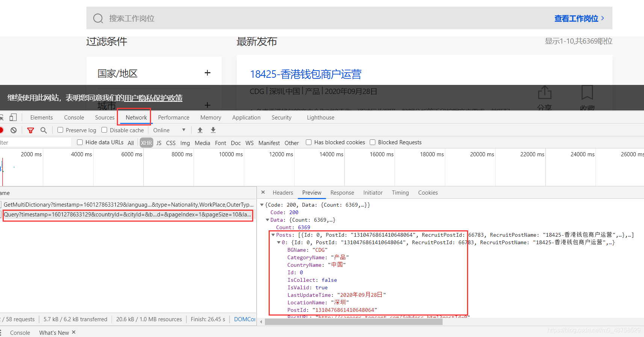Screen dimensions: 644x337
Task: Show the Initiator tab
Action: (373, 192)
